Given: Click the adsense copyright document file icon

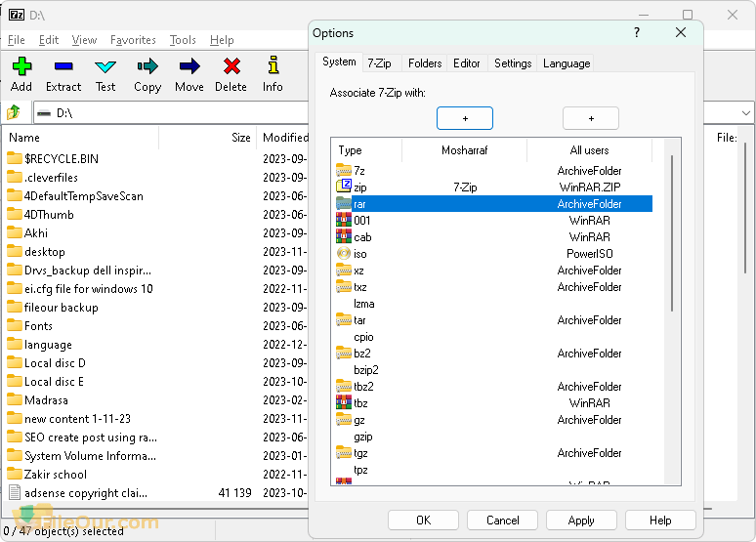Looking at the screenshot, I should click(x=15, y=492).
